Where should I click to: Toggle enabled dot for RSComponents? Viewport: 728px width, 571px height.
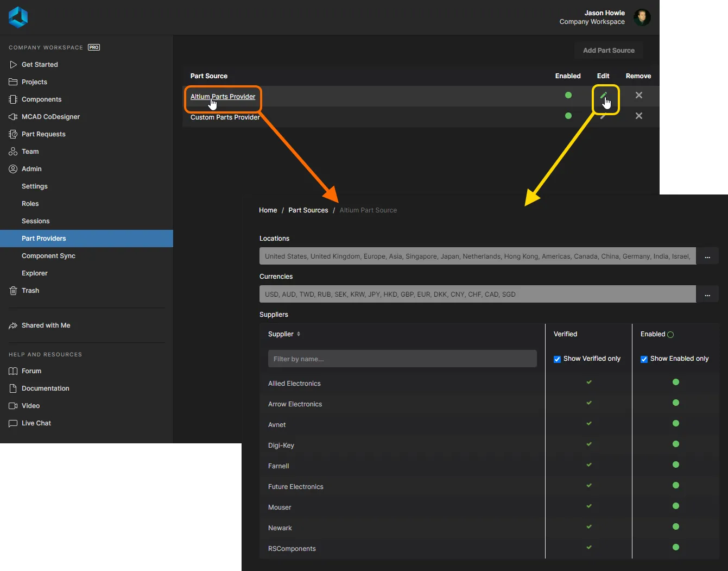point(676,547)
